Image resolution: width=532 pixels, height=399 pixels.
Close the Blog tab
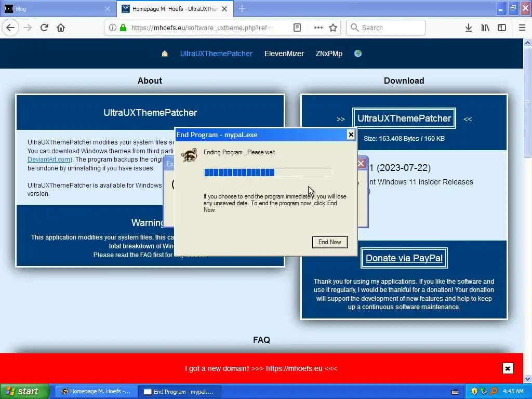pos(108,9)
